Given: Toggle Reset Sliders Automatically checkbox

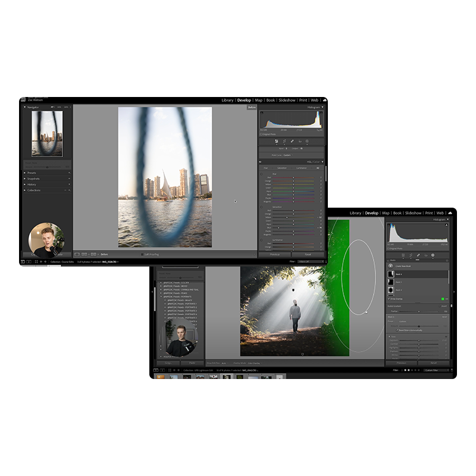Looking at the screenshot, I should 397,330.
